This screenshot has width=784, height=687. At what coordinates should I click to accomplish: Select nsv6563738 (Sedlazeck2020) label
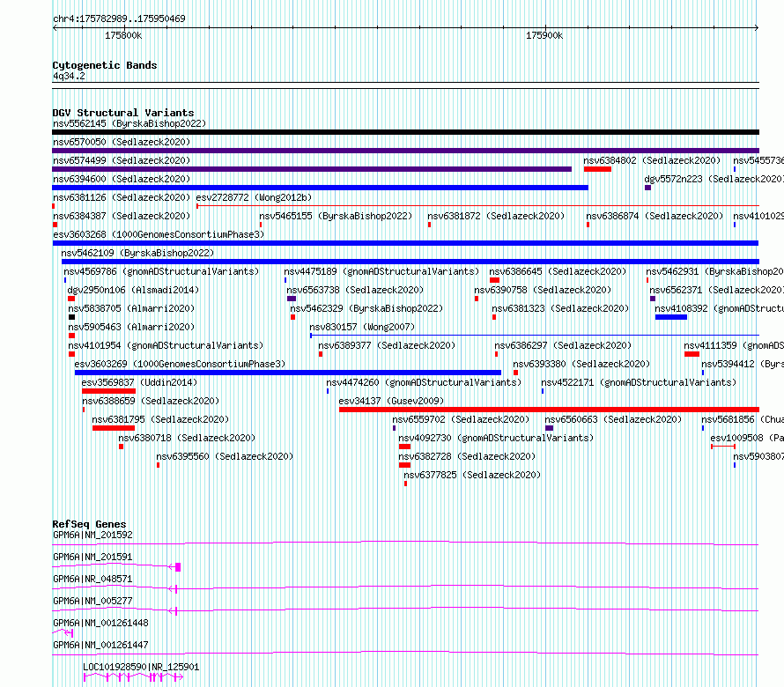(x=355, y=290)
